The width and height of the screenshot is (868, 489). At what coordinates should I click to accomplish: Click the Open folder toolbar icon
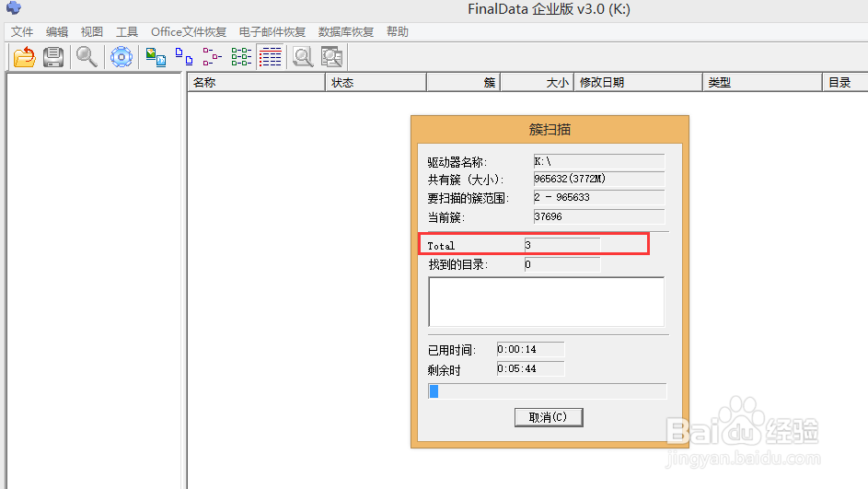tap(24, 57)
